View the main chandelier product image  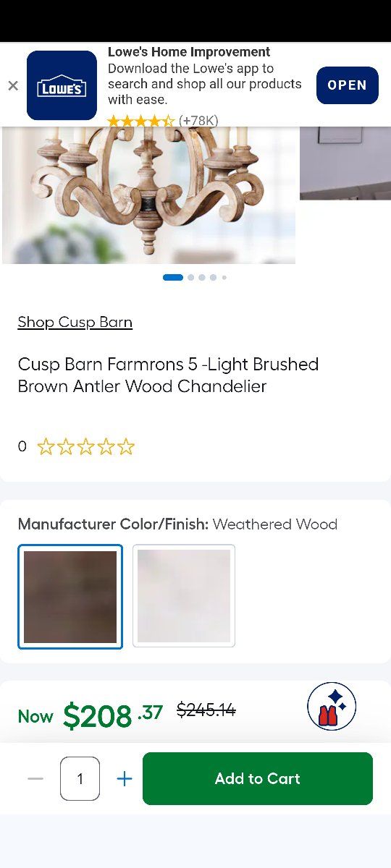[148, 195]
